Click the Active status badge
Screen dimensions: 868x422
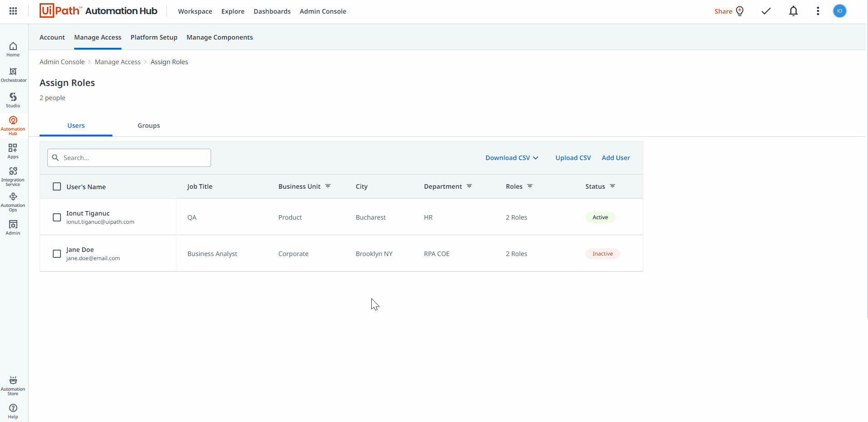pyautogui.click(x=601, y=217)
